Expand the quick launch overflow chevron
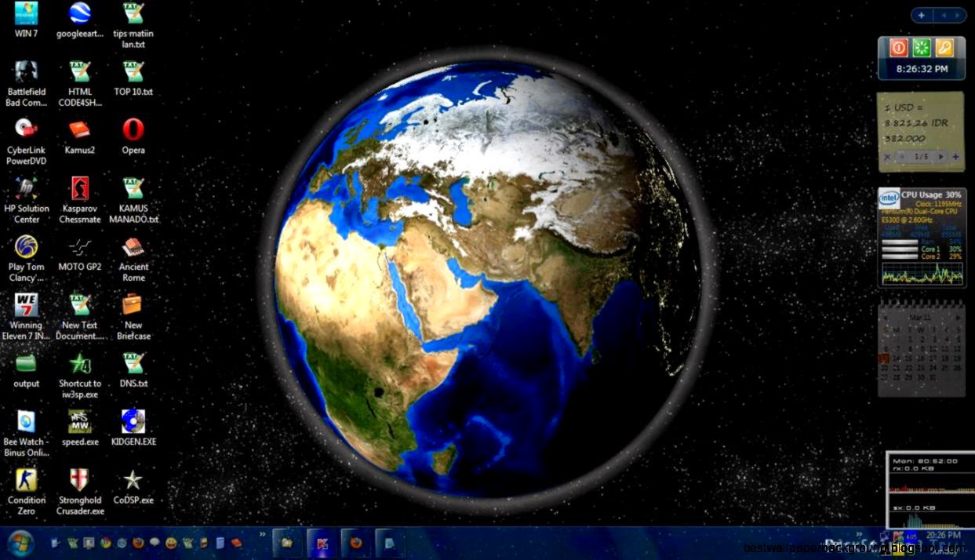 tap(262, 533)
